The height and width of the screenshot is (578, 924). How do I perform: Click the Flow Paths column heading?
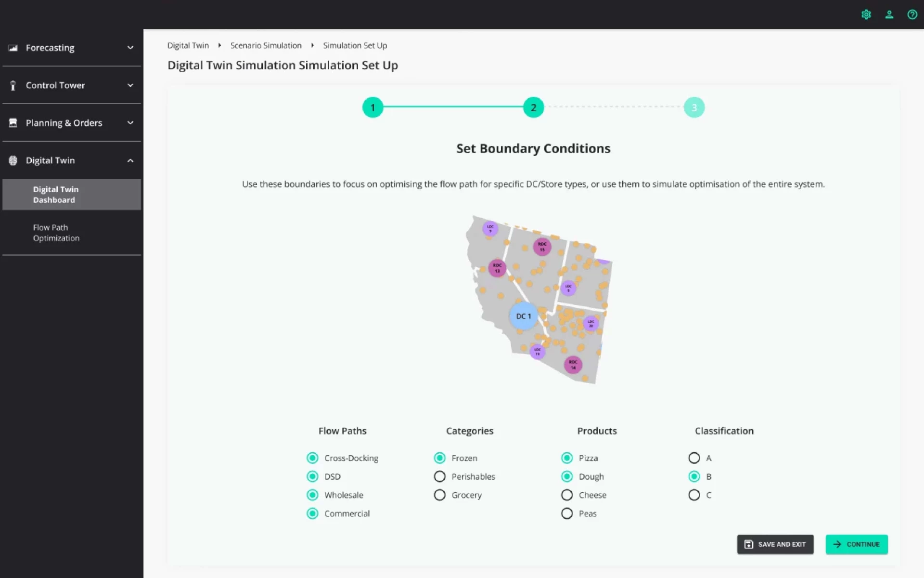pos(342,431)
